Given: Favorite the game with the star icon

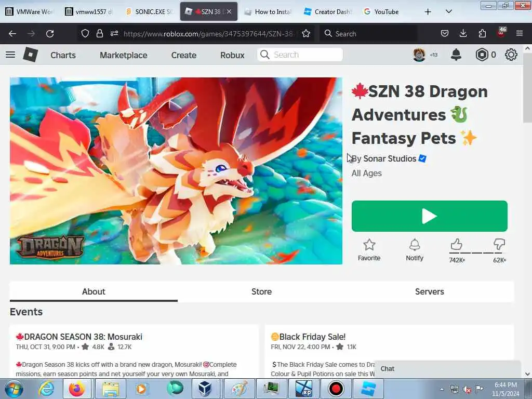Looking at the screenshot, I should [x=369, y=245].
